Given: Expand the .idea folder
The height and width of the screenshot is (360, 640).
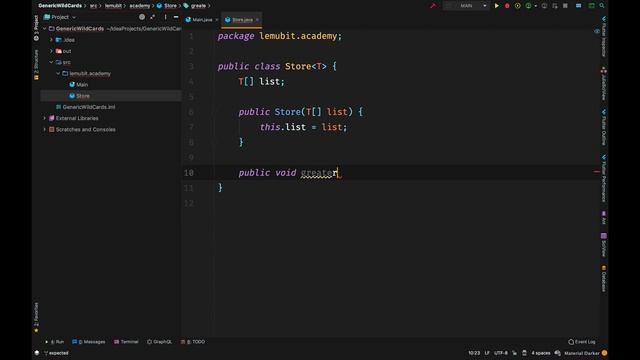Looking at the screenshot, I should click(51, 40).
